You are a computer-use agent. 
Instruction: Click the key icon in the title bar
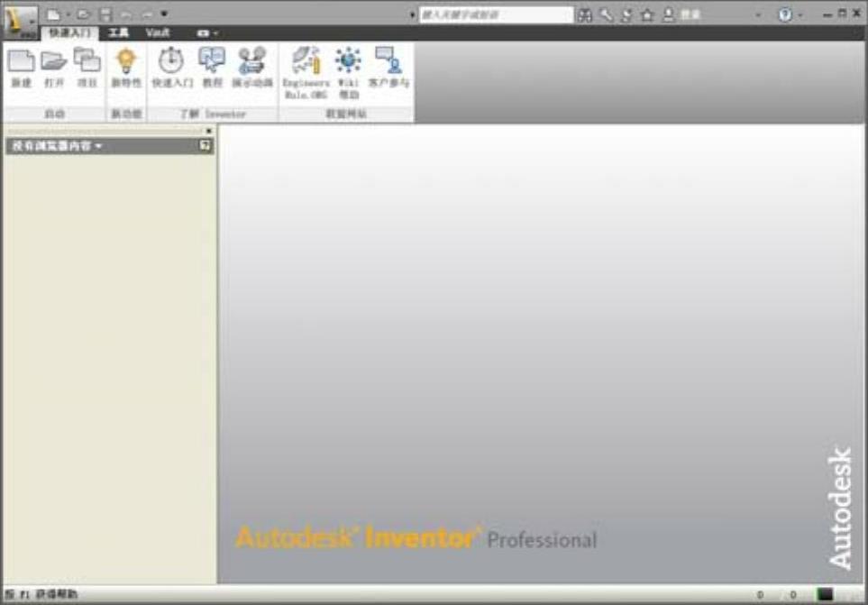pos(607,15)
